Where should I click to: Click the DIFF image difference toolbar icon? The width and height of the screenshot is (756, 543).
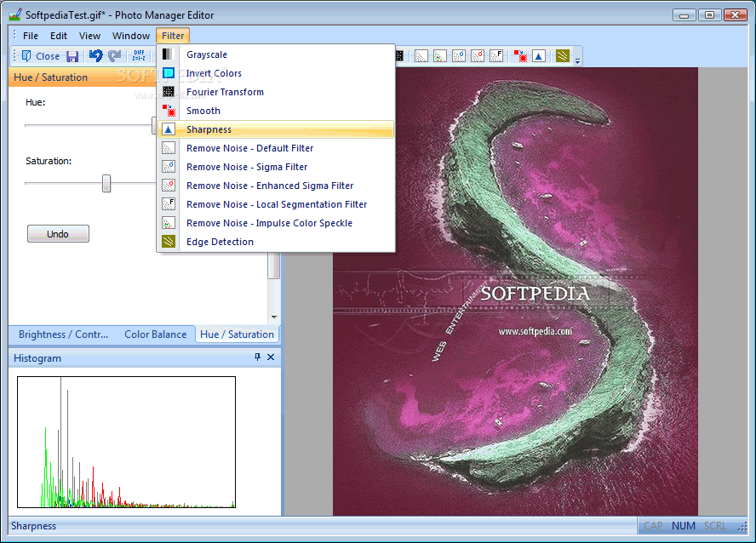[139, 56]
